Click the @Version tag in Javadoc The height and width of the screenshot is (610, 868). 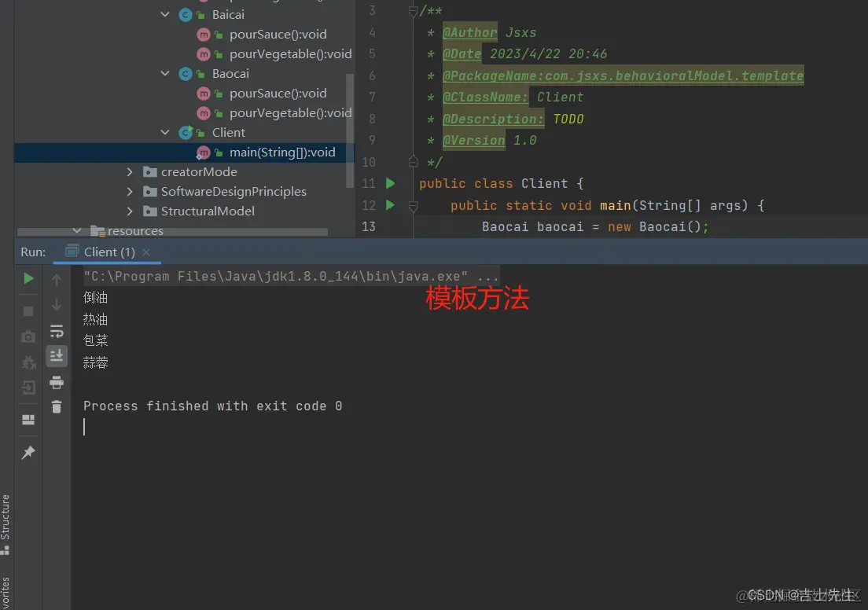473,141
